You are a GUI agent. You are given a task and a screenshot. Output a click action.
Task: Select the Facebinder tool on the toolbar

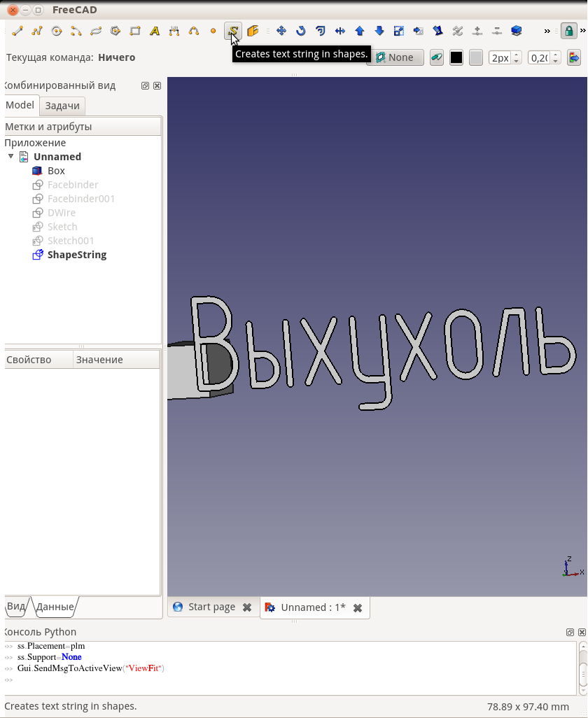point(253,31)
